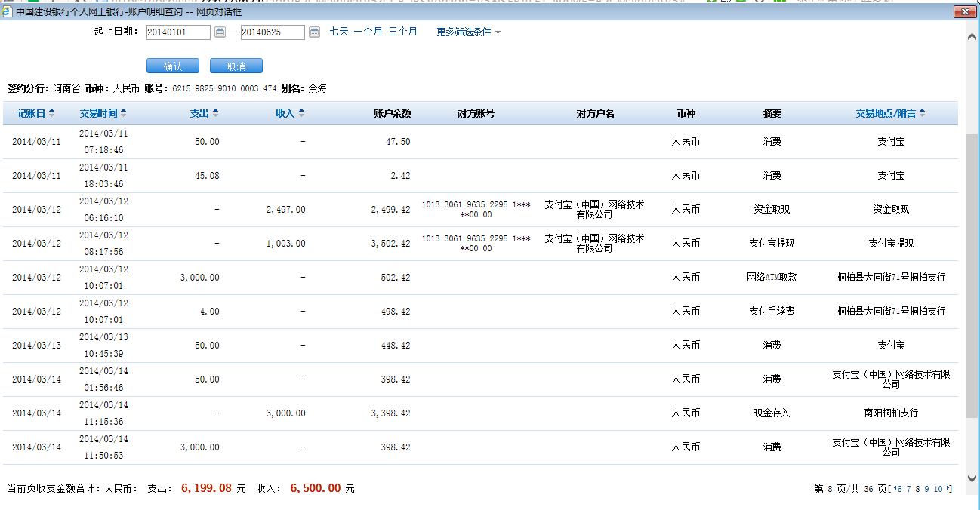The image size is (980, 510).
Task: Sort by 收入 column arrows
Action: (301, 113)
